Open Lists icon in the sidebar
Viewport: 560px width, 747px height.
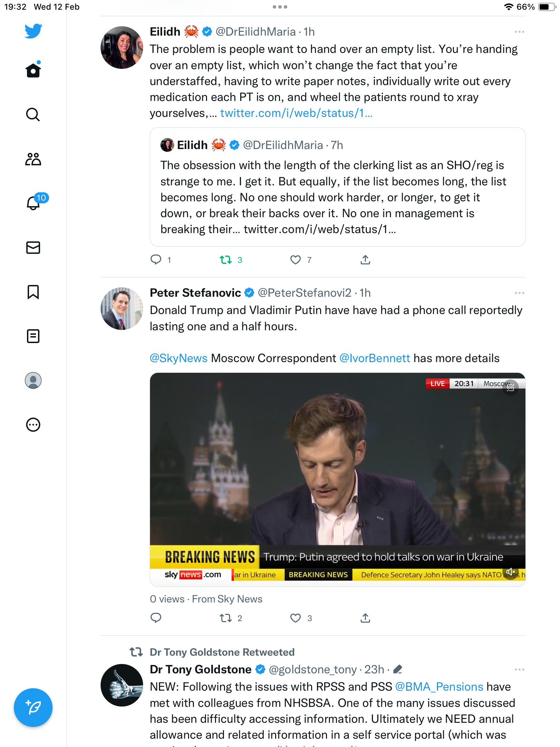point(33,336)
